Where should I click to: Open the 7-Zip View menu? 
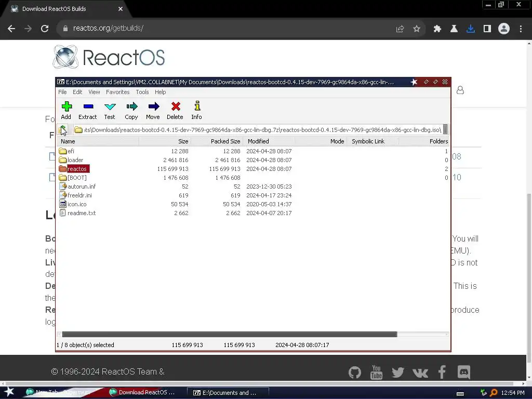[94, 92]
